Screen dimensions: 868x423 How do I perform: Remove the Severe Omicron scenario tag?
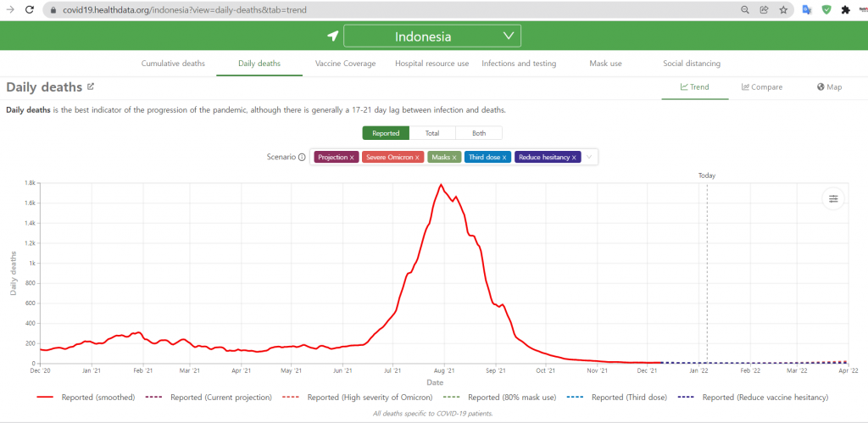coord(417,157)
